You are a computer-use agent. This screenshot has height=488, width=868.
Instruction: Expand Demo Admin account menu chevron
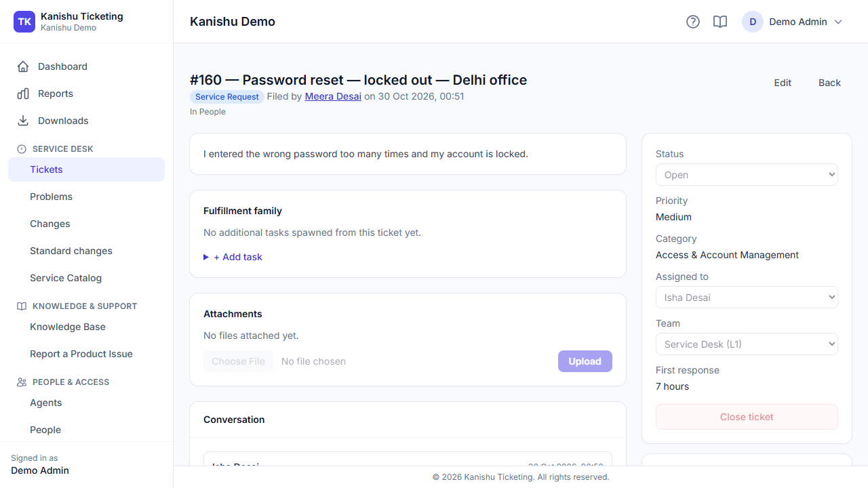point(838,22)
